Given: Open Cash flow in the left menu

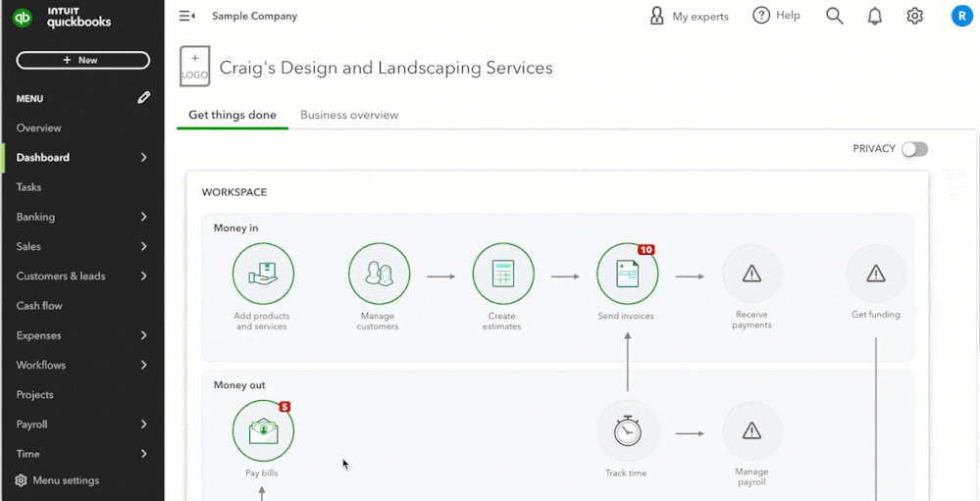Looking at the screenshot, I should (x=39, y=306).
